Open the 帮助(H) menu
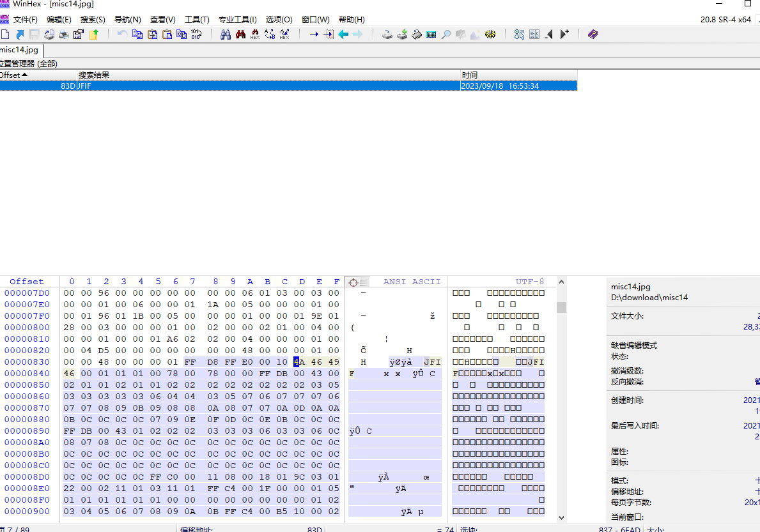760x532 pixels. coord(352,20)
